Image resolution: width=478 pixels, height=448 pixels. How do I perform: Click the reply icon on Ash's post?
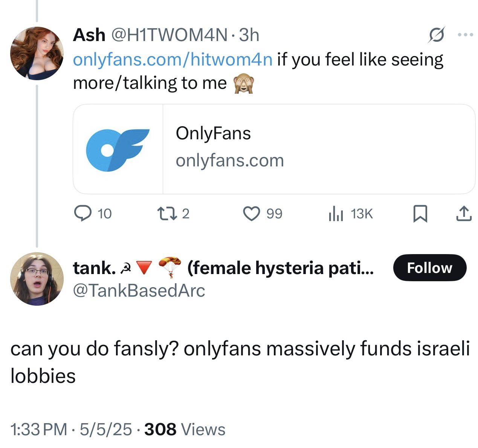(81, 214)
